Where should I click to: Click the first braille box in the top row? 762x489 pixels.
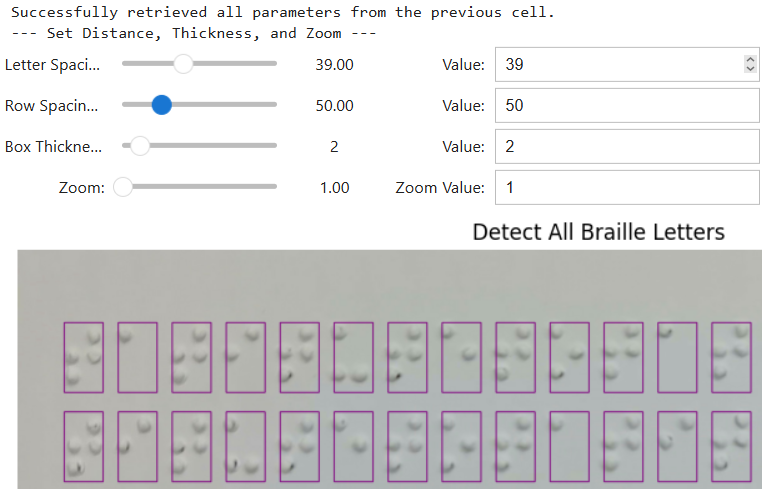click(83, 357)
